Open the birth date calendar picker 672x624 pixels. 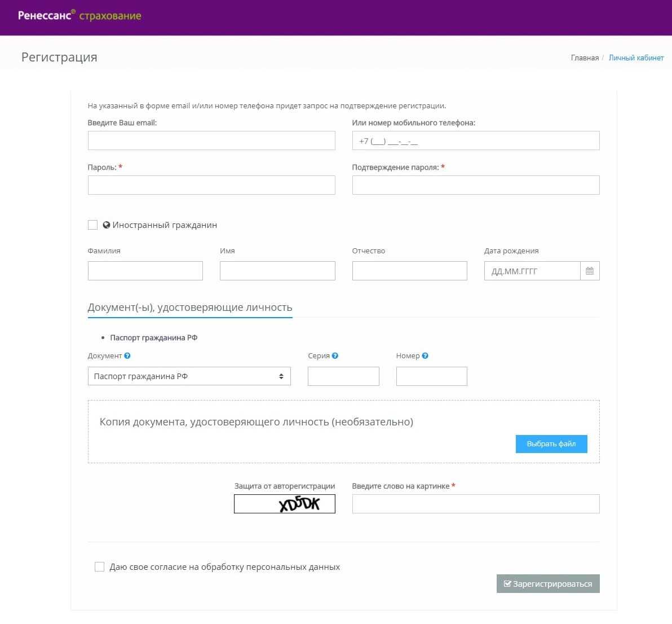tap(590, 271)
